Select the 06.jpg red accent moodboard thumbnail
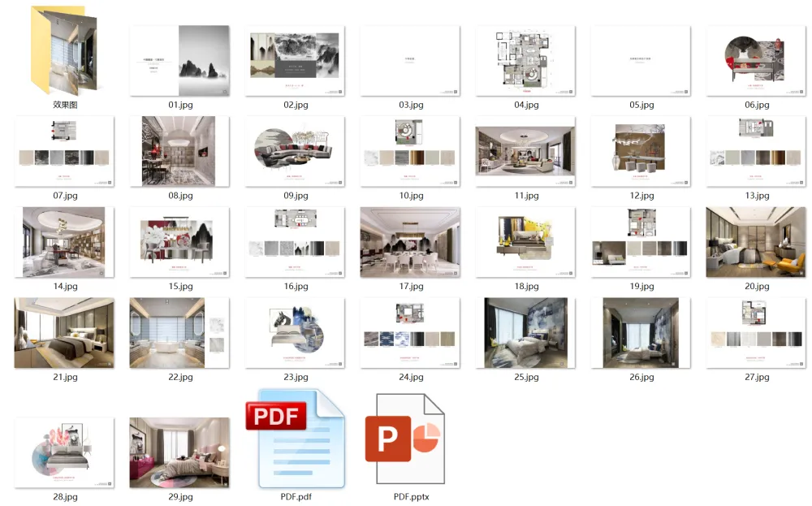Viewport: 812px width, 506px height. (756, 61)
